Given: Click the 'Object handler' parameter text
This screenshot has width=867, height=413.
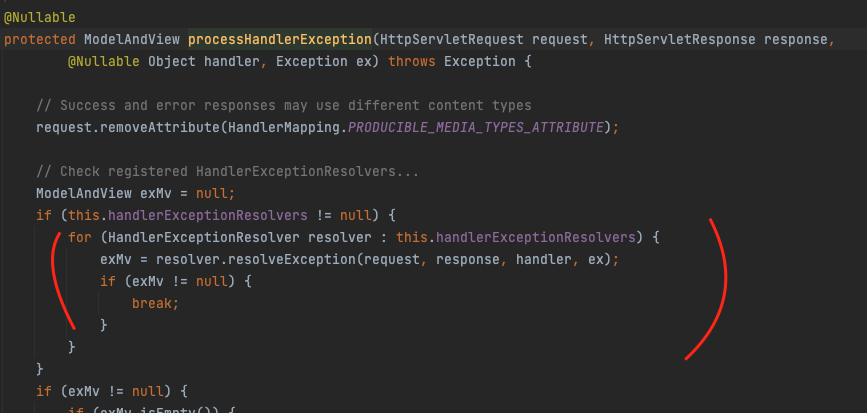Looking at the screenshot, I should click(203, 61).
